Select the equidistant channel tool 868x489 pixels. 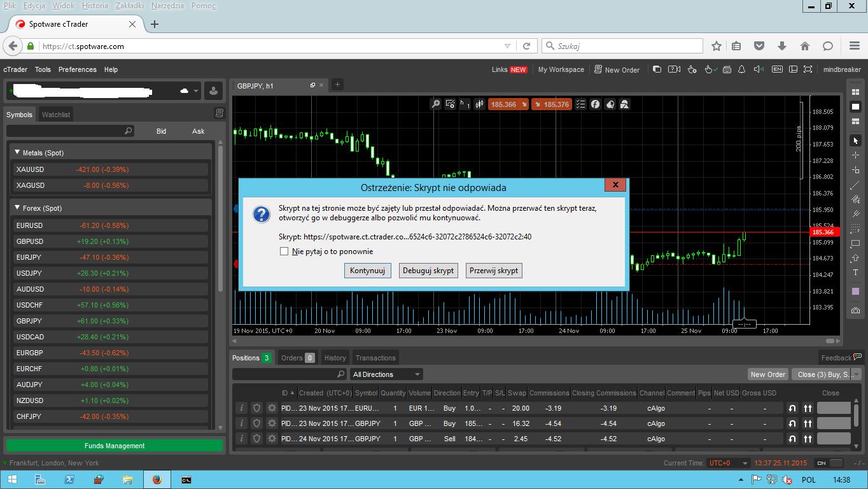coord(855,214)
